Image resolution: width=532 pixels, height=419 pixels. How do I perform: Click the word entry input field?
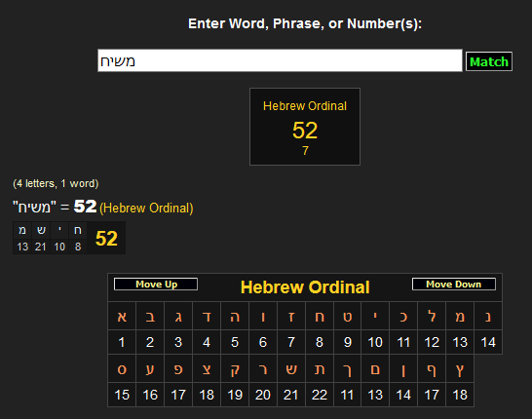(280, 60)
